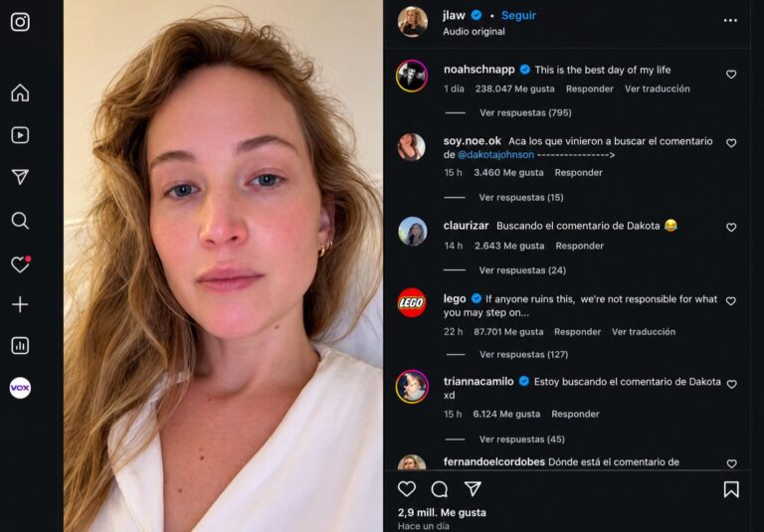Open notifications heart with red dot
The height and width of the screenshot is (532, 764).
tap(21, 264)
